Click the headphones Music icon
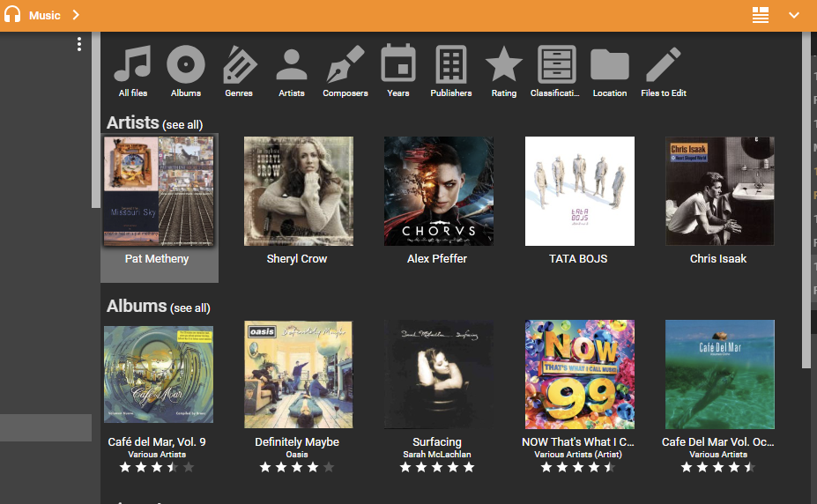817x504 pixels. tap(12, 15)
